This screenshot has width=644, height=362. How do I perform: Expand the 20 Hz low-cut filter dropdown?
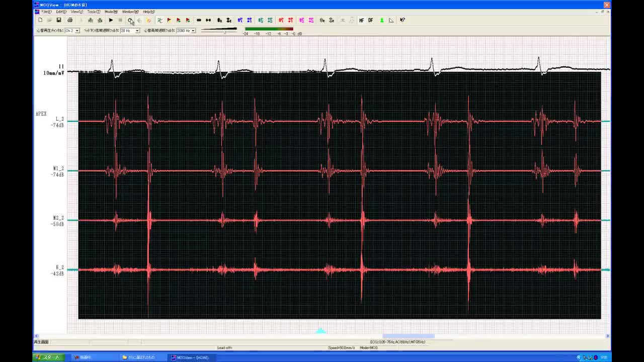coord(137,31)
